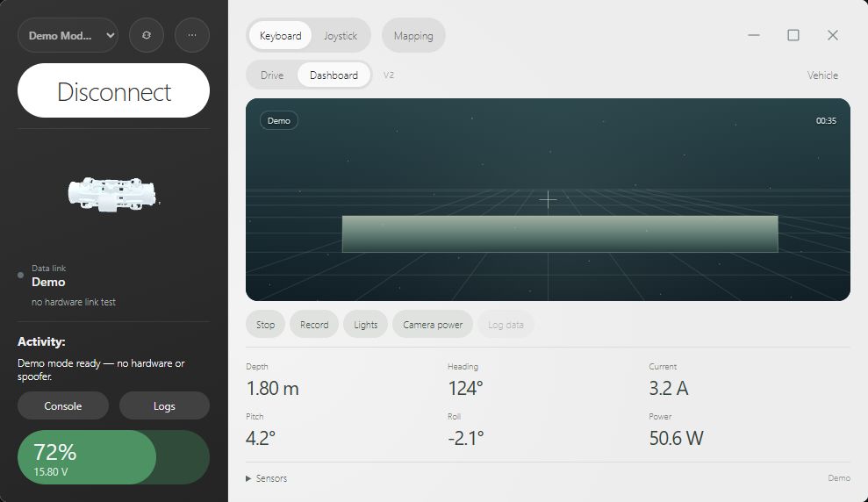
Task: Click the Demo mode ready activity message
Action: click(x=101, y=369)
